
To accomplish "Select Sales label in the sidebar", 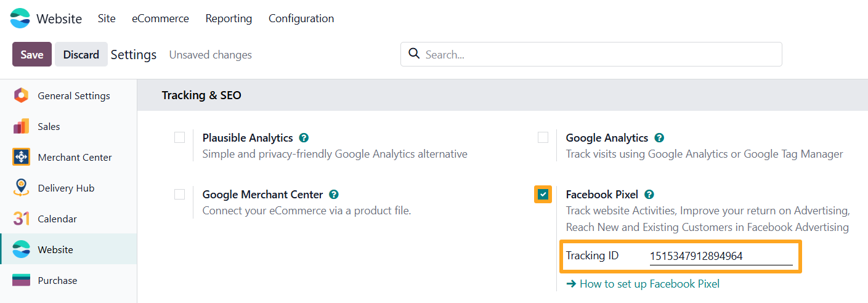I will (49, 126).
